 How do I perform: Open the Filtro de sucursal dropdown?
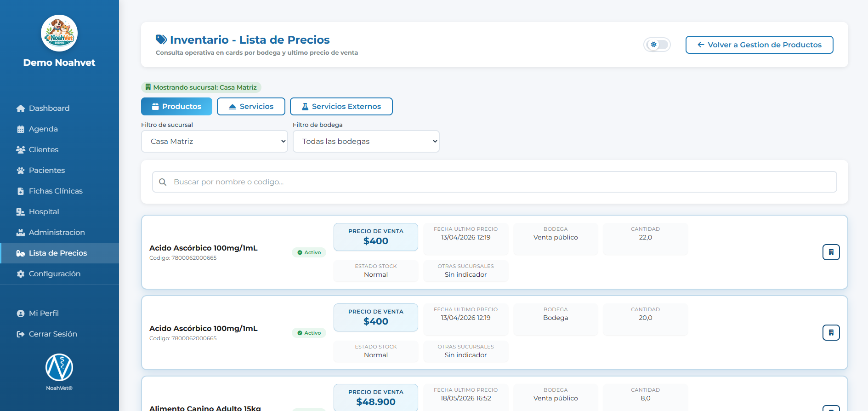[214, 142]
